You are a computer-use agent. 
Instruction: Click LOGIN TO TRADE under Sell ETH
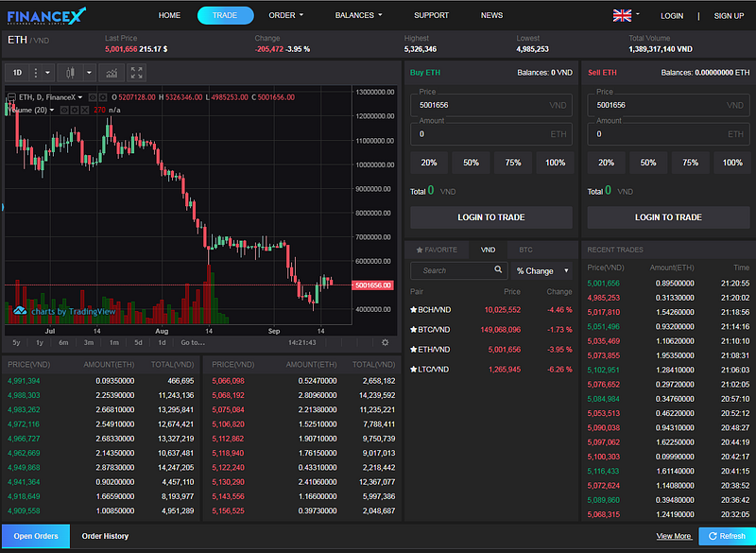coord(668,217)
